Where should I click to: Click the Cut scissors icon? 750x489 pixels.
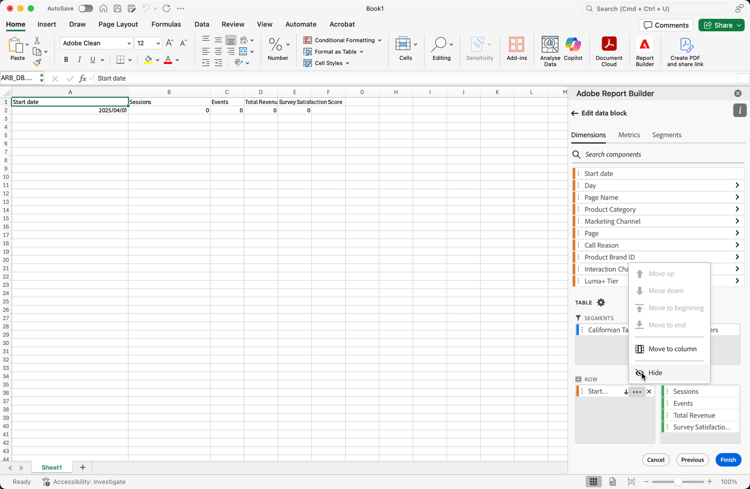pos(37,41)
